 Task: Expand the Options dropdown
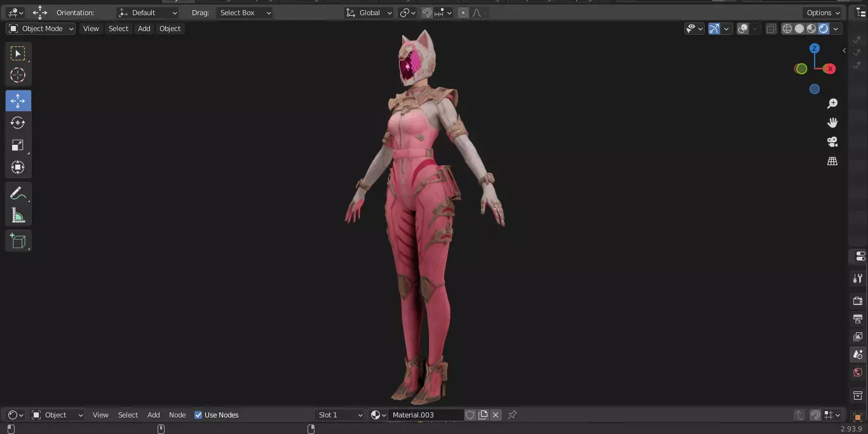pos(823,13)
